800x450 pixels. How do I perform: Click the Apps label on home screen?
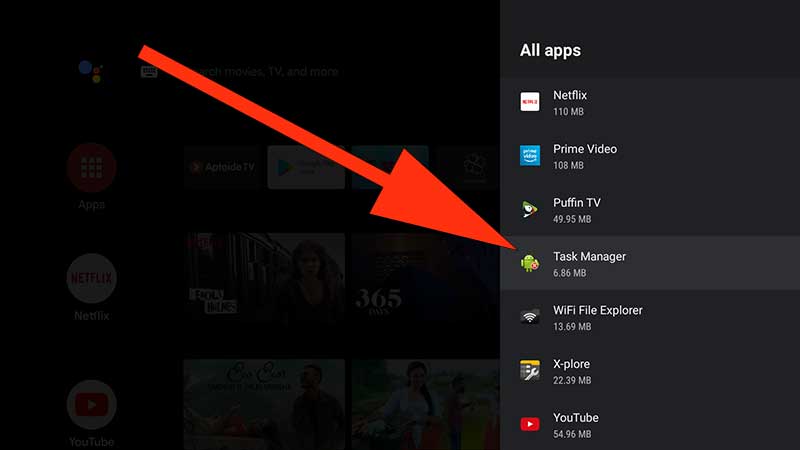91,205
